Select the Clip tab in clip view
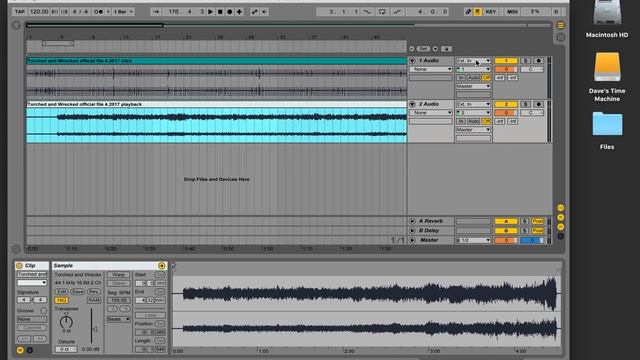Image resolution: width=640 pixels, height=360 pixels. pyautogui.click(x=32, y=266)
